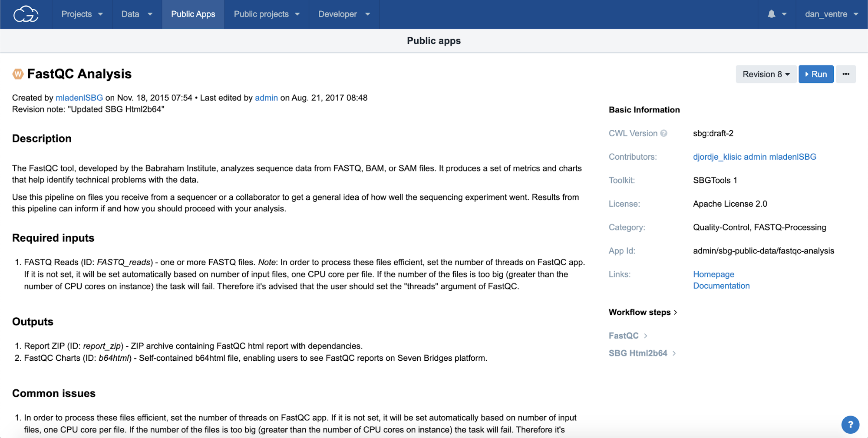Open the Revision 8 dropdown
This screenshot has height=438, width=868.
pyautogui.click(x=766, y=74)
